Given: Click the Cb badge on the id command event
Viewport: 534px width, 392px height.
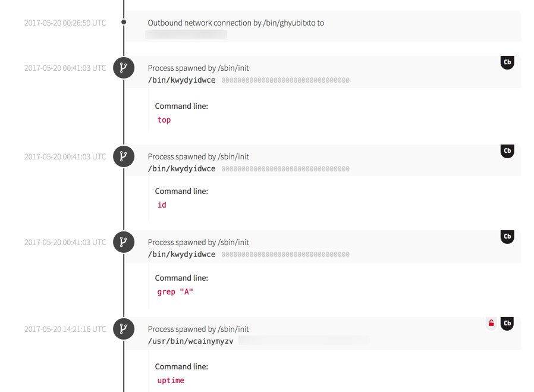Looking at the screenshot, I should point(507,151).
